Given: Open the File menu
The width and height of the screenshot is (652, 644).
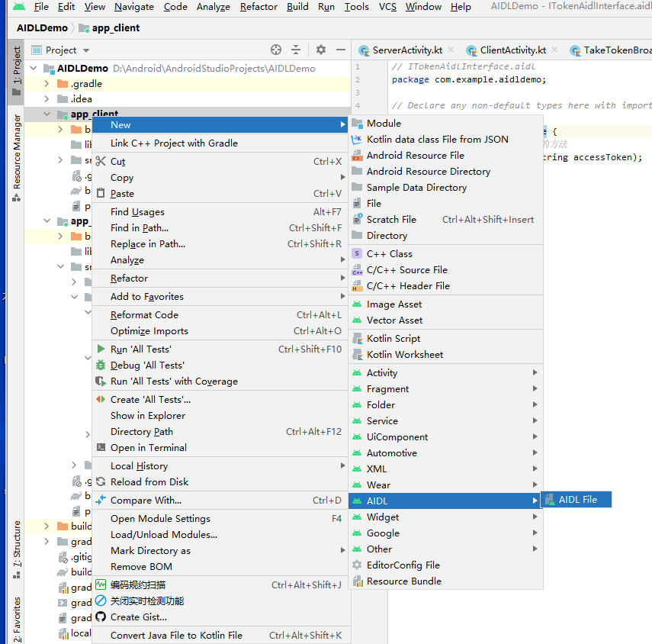Looking at the screenshot, I should click(41, 7).
